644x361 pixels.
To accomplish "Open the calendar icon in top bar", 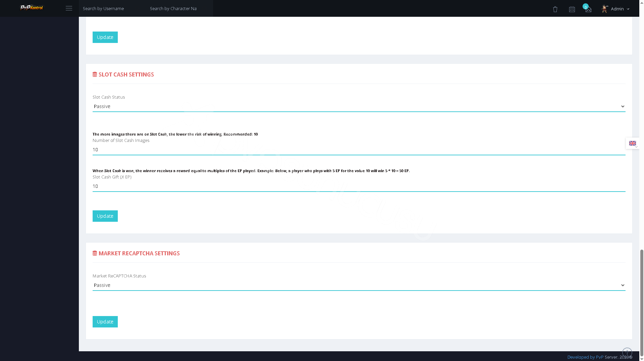I will point(572,9).
